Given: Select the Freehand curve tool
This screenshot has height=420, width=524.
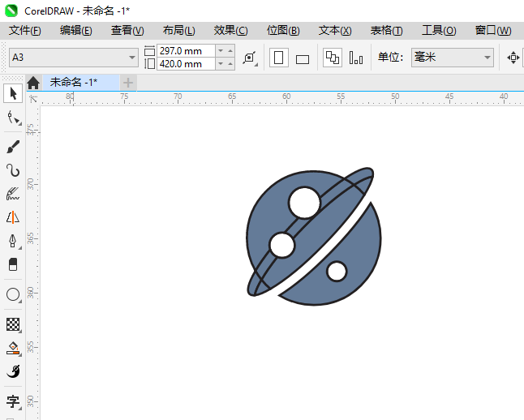Looking at the screenshot, I should click(13, 170).
